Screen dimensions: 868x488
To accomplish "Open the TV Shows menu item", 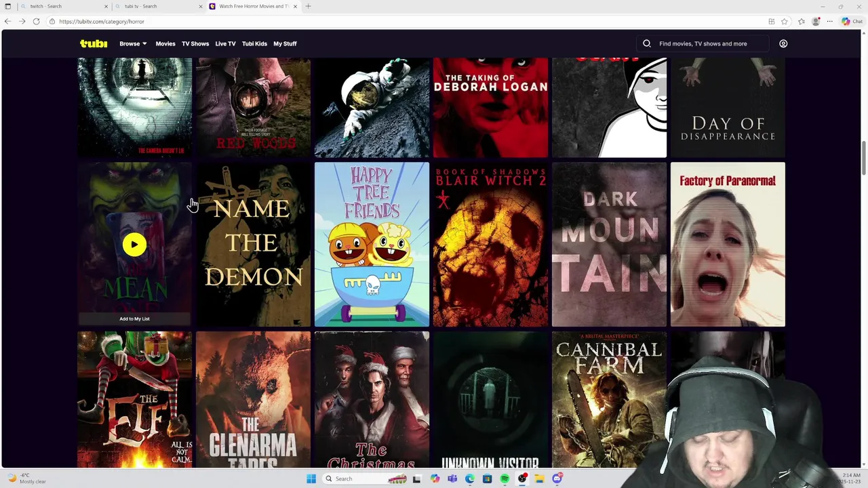I will tap(195, 43).
